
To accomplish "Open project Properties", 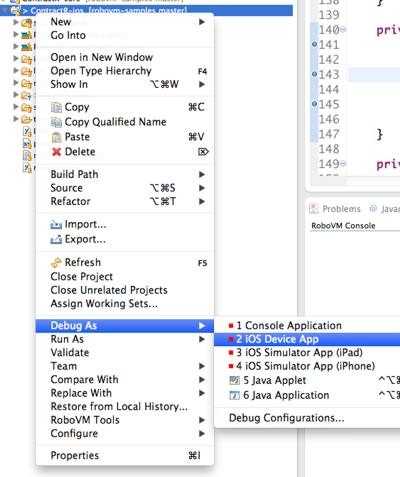I will click(x=125, y=456).
